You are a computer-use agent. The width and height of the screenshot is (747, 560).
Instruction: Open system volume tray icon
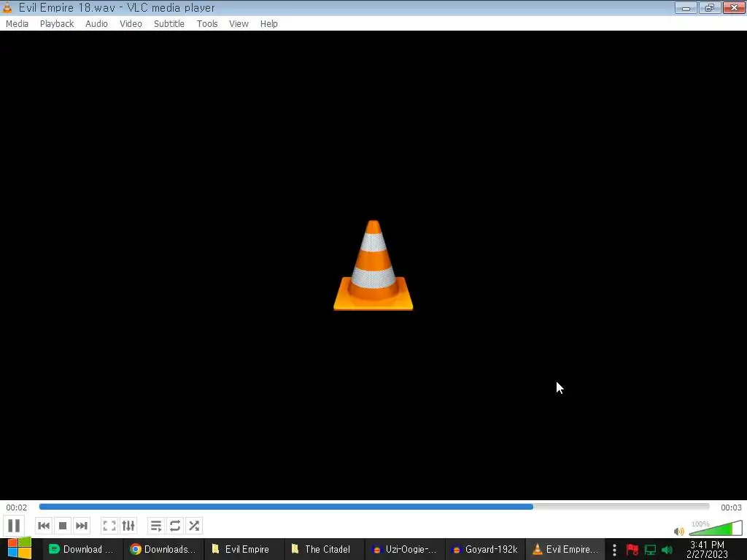(667, 550)
